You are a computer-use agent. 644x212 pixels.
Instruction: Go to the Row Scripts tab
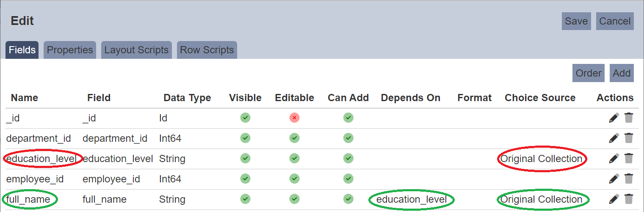coord(207,50)
